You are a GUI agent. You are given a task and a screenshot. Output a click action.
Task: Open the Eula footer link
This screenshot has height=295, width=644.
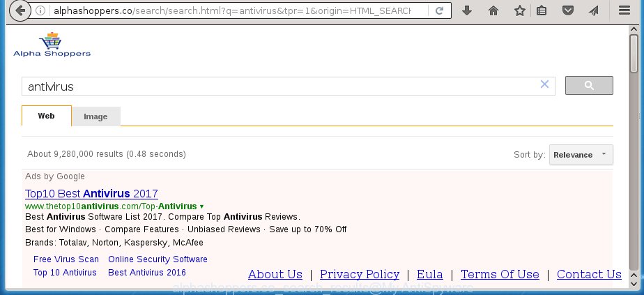pos(429,274)
